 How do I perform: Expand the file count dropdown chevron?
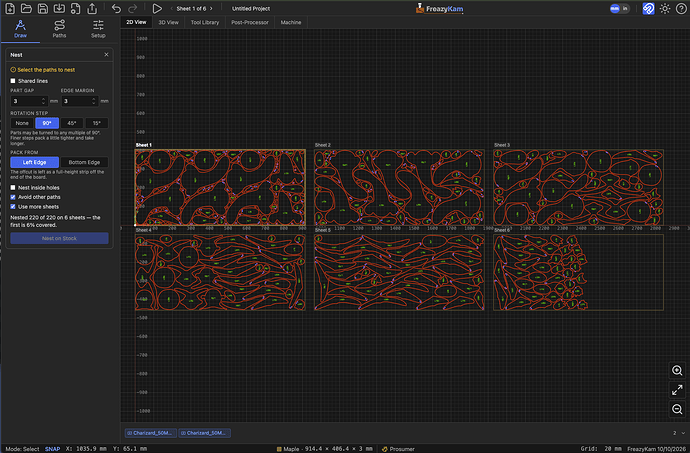(x=683, y=433)
